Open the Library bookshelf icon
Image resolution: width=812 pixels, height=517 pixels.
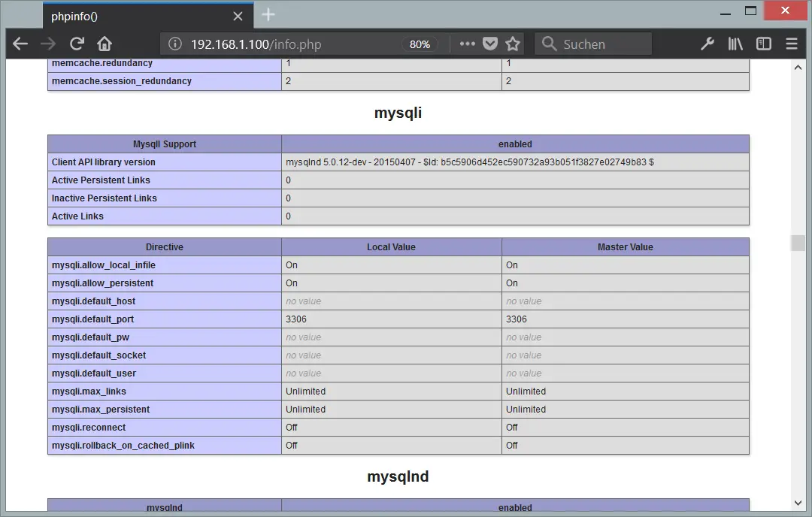tap(735, 44)
